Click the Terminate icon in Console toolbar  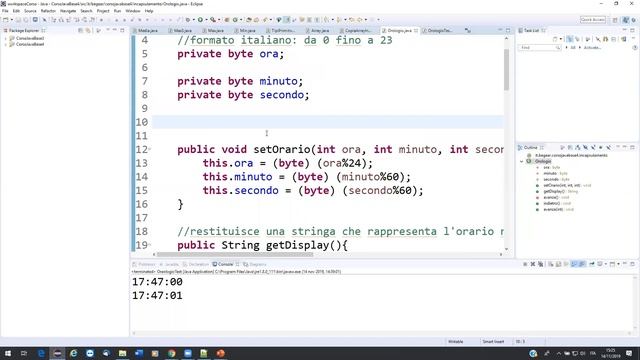525,264
